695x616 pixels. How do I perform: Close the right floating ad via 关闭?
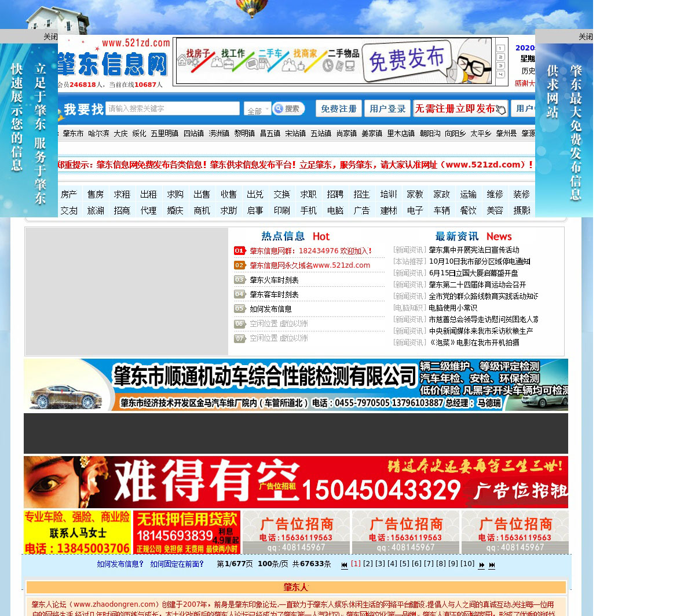[x=586, y=37]
